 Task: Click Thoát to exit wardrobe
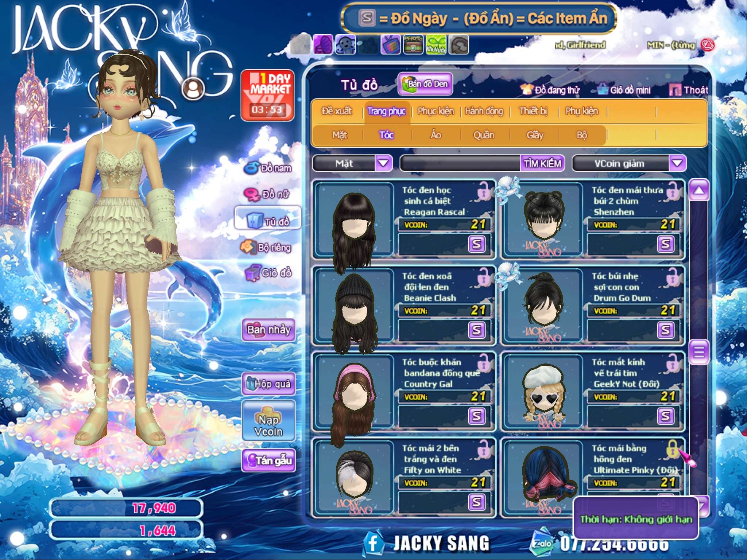(x=689, y=90)
